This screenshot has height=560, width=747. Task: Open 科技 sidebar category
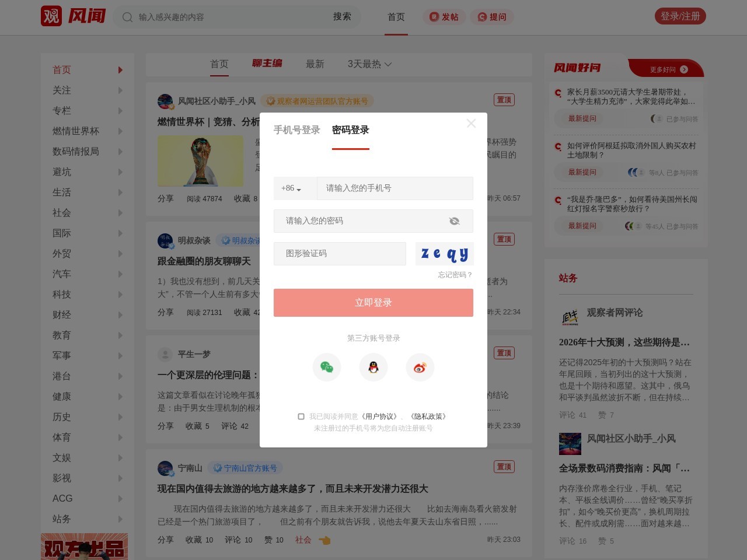tap(62, 295)
